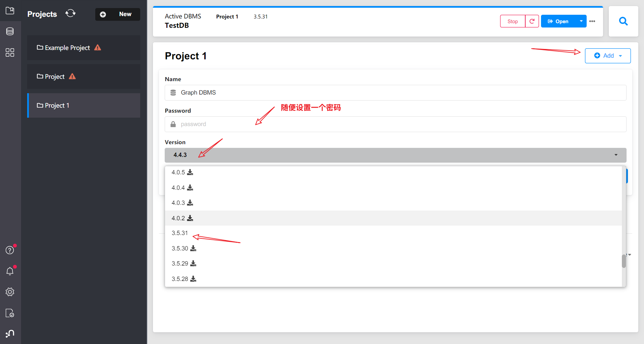Choose version 3.5.29 from the list
This screenshot has width=644, height=344.
tap(393, 264)
